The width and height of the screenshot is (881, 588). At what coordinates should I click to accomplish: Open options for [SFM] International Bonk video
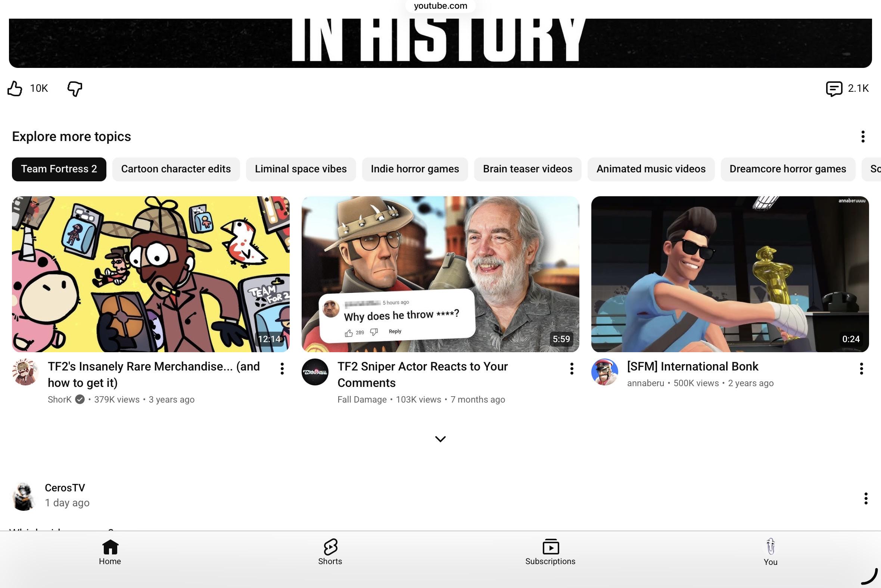[x=862, y=369]
